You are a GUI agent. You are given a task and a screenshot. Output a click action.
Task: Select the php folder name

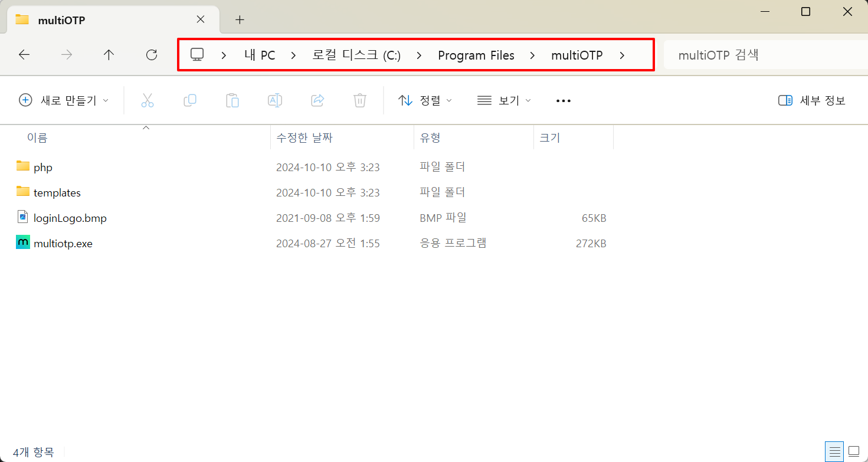click(x=43, y=168)
